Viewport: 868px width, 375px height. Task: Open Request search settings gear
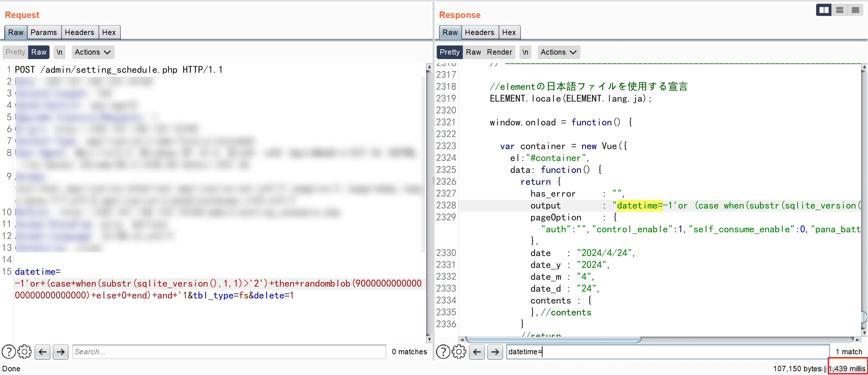[x=24, y=352]
